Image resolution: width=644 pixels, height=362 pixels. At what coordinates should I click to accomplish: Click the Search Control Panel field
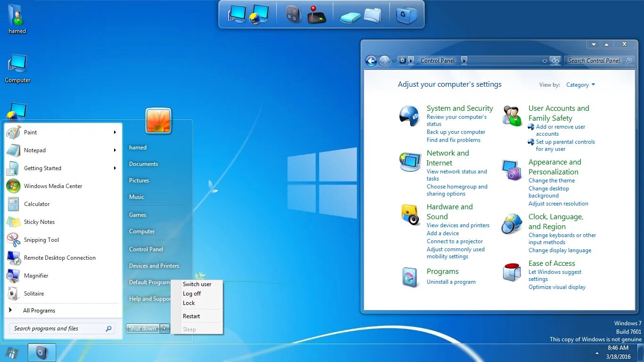pyautogui.click(x=600, y=61)
